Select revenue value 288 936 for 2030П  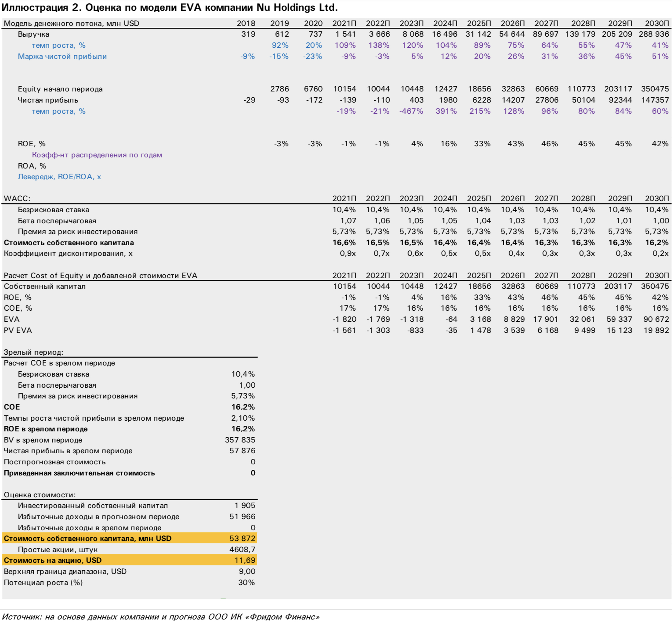654,34
